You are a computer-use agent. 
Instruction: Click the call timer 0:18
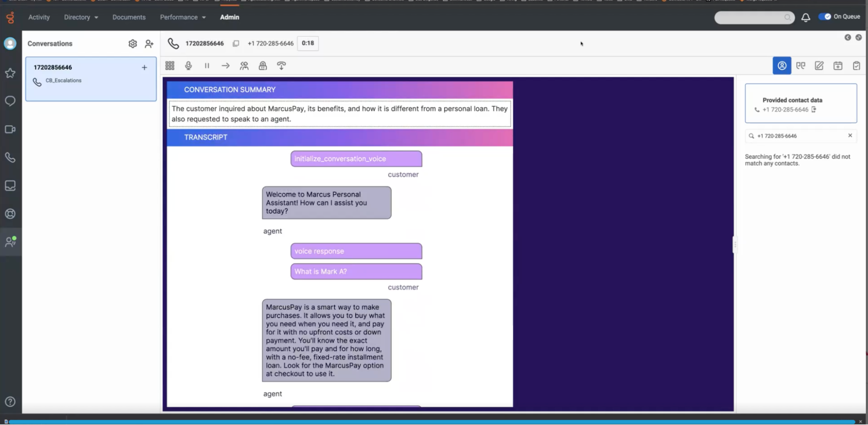308,43
